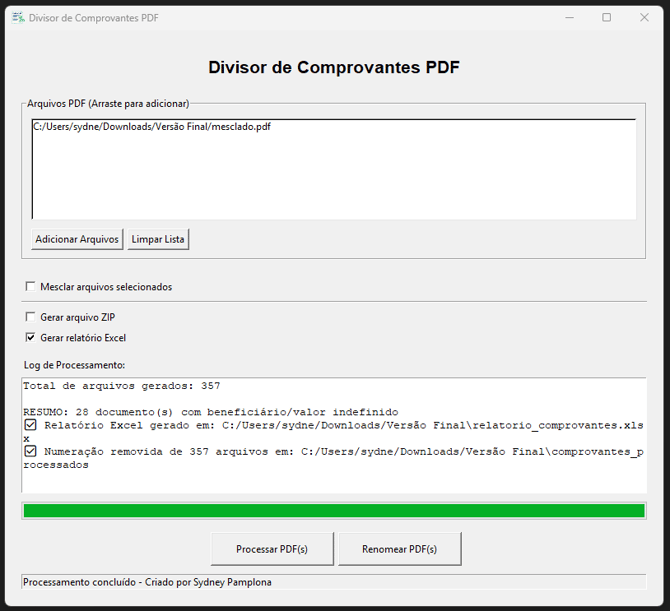The width and height of the screenshot is (670, 611).
Task: Click the Relatório Excel gerado log line
Action: (x=333, y=432)
